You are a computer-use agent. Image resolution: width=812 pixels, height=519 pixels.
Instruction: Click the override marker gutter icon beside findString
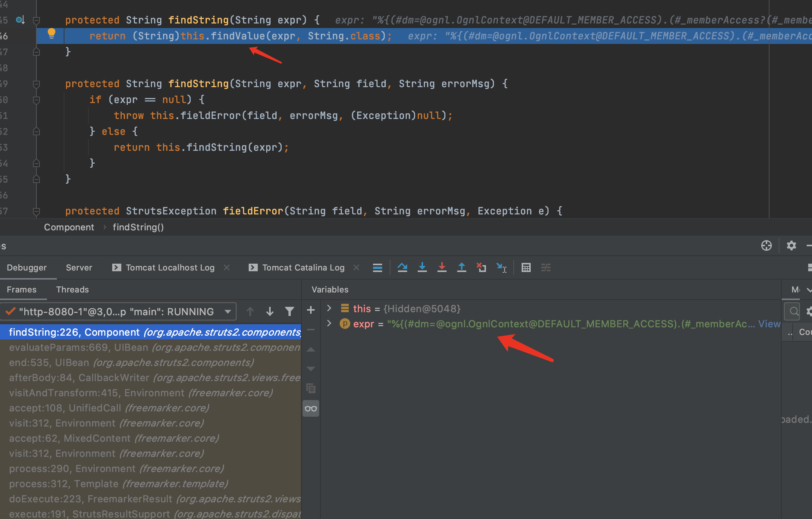point(20,20)
